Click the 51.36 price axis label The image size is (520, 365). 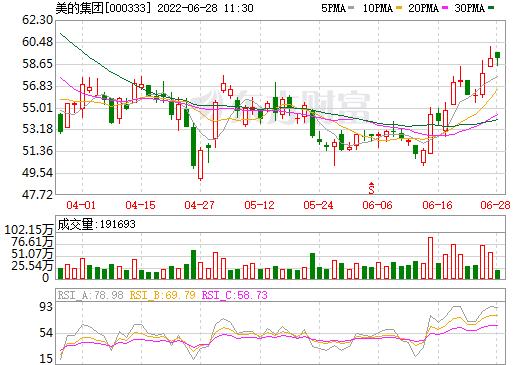(37, 151)
